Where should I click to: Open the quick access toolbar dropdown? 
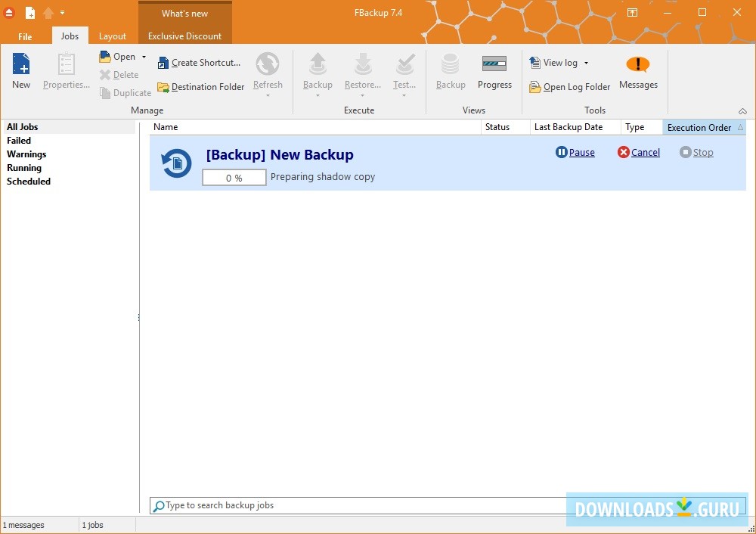[62, 12]
